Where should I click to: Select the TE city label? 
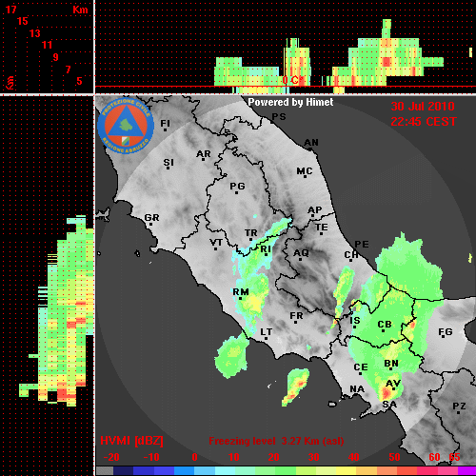coord(322,228)
